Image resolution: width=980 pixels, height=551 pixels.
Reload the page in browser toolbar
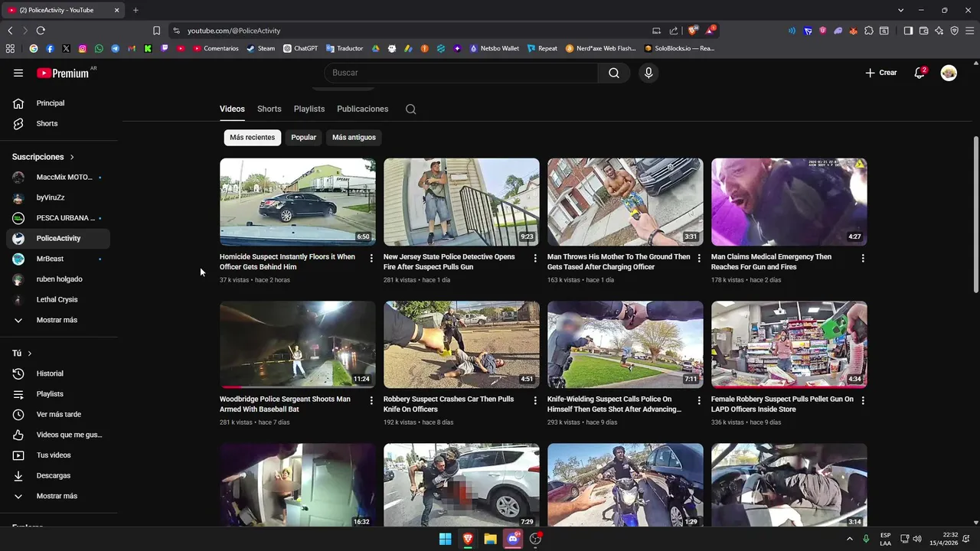point(41,31)
